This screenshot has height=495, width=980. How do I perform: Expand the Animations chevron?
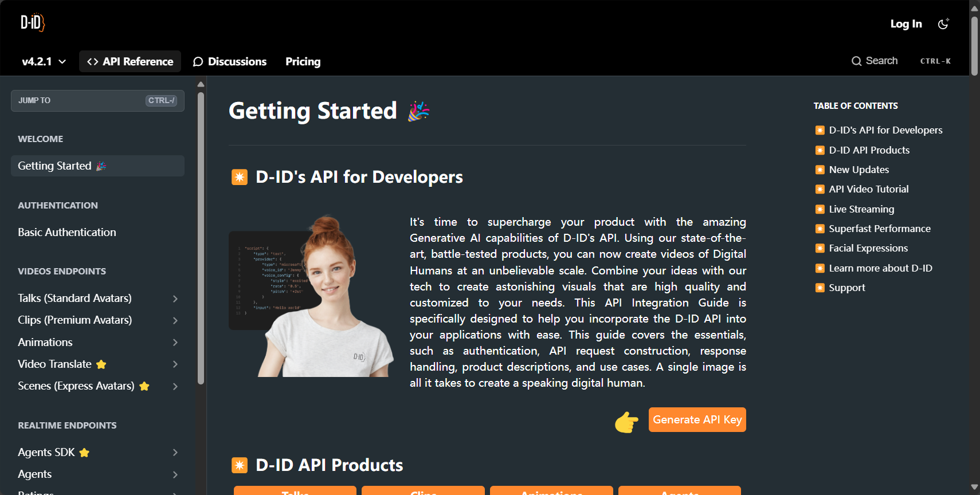tap(175, 342)
